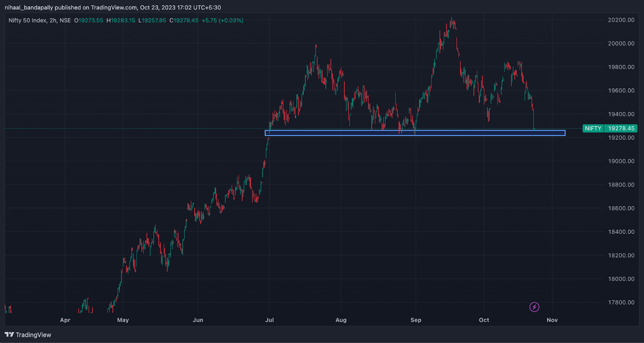Click the 20200.00 price axis label

[621, 20]
